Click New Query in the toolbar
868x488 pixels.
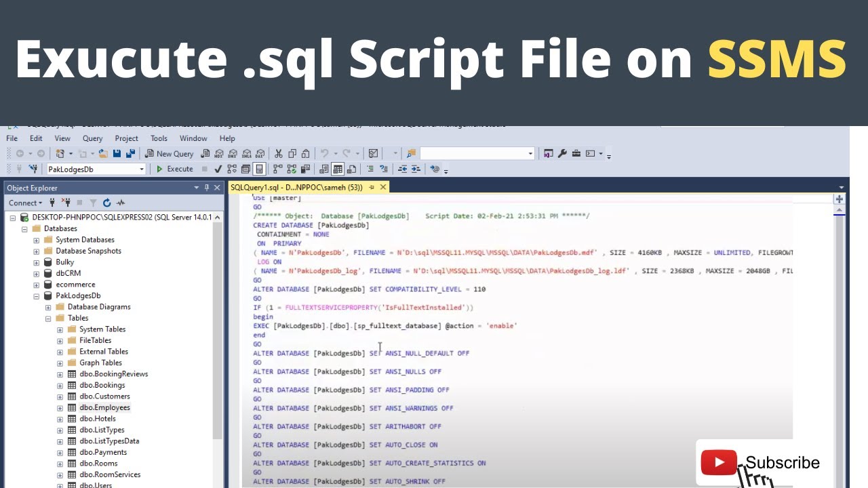point(169,154)
